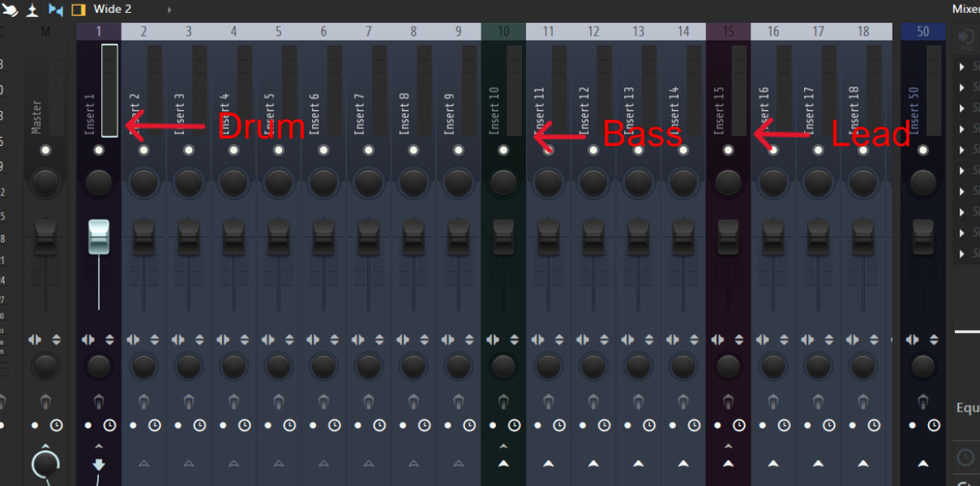This screenshot has height=486, width=980.
Task: Click the pan knob on Insert 7
Action: coord(368,182)
